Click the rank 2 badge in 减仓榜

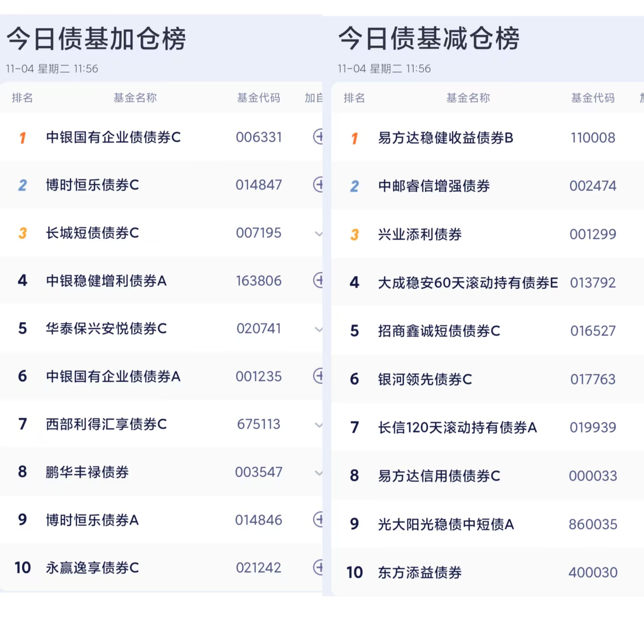[x=355, y=186]
